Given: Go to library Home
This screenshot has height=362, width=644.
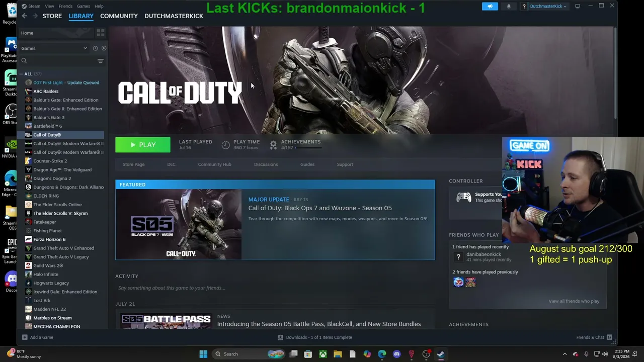Looking at the screenshot, I should pos(27,33).
